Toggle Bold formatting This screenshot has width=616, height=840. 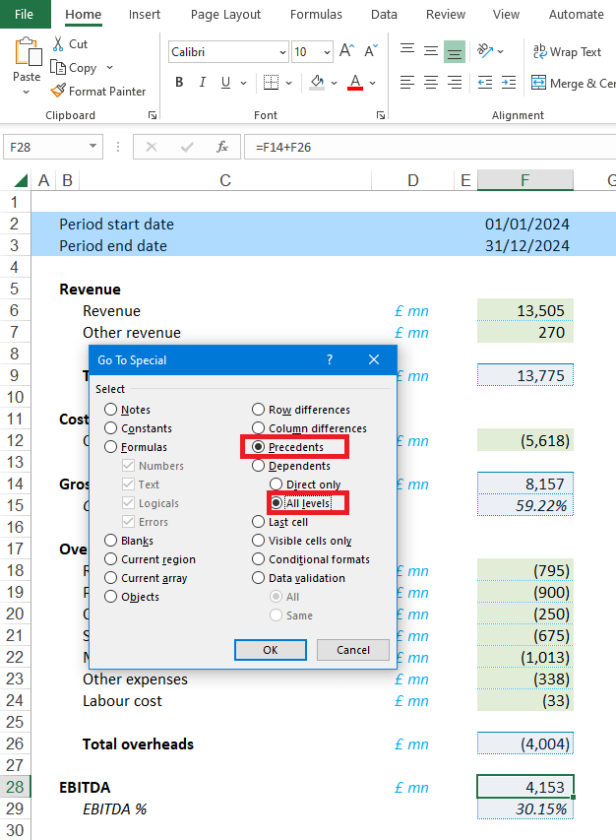tap(179, 83)
